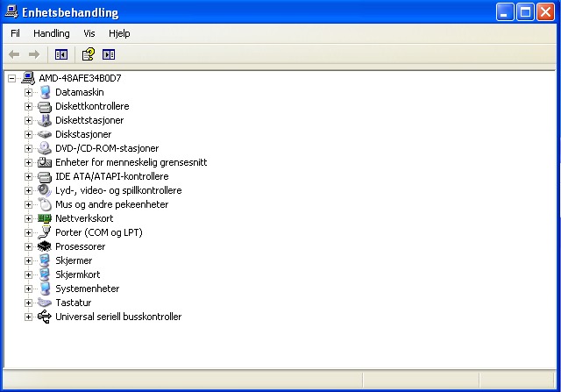Click the Diskettstasjoner floppy drive icon
The height and width of the screenshot is (392, 561).
point(45,120)
